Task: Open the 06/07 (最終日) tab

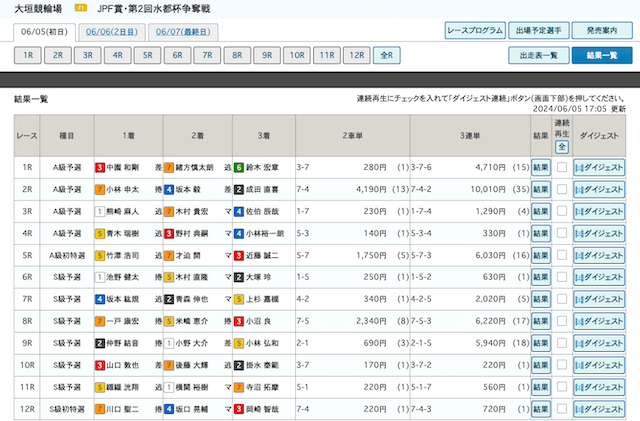Action: click(x=181, y=31)
